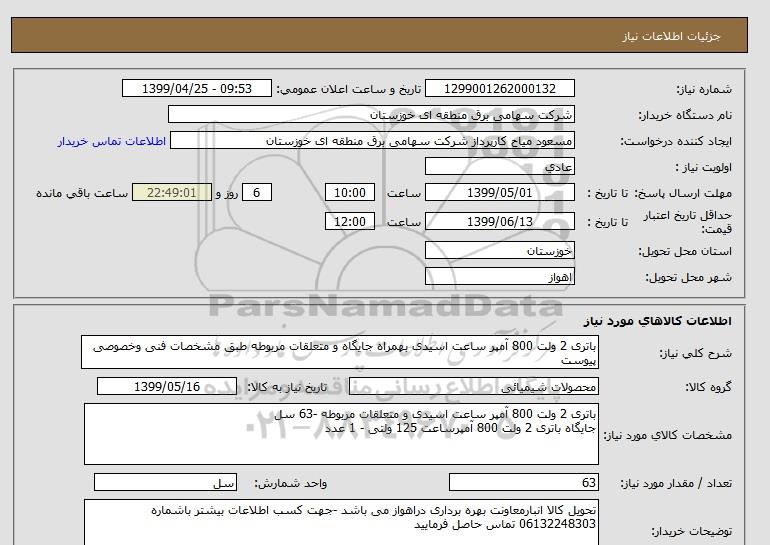Click the label تعداد / مقدار مورد نیاز
The height and width of the screenshot is (545, 770).
click(x=676, y=484)
